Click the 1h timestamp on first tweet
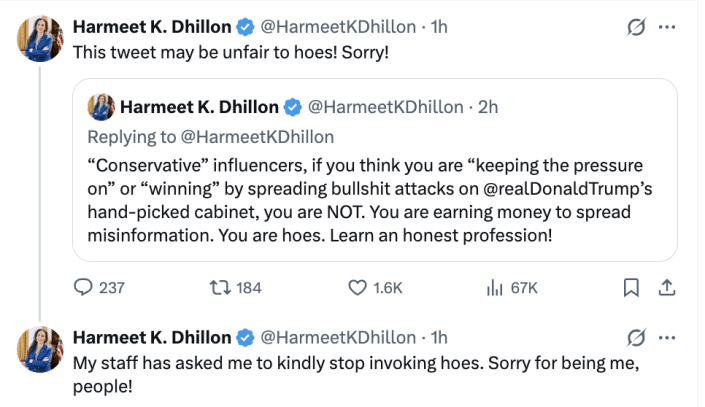The image size is (705, 407). [x=439, y=28]
